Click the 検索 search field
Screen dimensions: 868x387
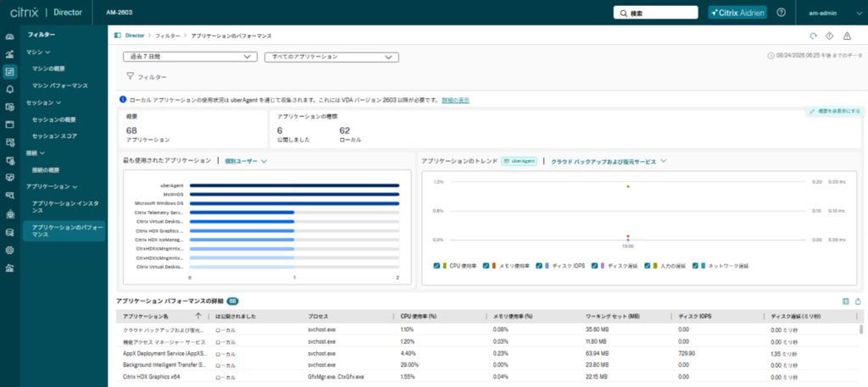pyautogui.click(x=656, y=13)
